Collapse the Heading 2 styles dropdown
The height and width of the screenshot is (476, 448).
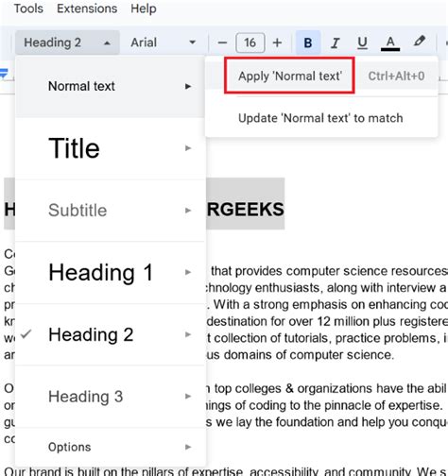click(67, 42)
